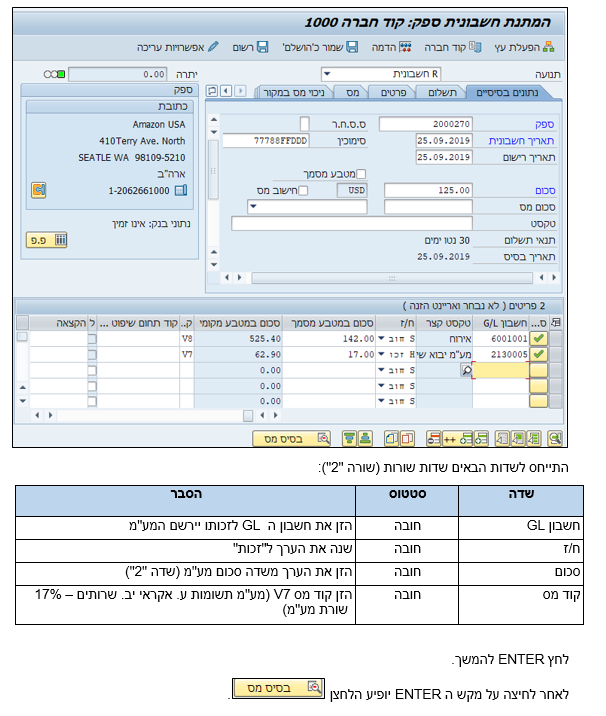Click the green check status for row 6001001
The width and height of the screenshot is (606, 716).
pos(538,338)
